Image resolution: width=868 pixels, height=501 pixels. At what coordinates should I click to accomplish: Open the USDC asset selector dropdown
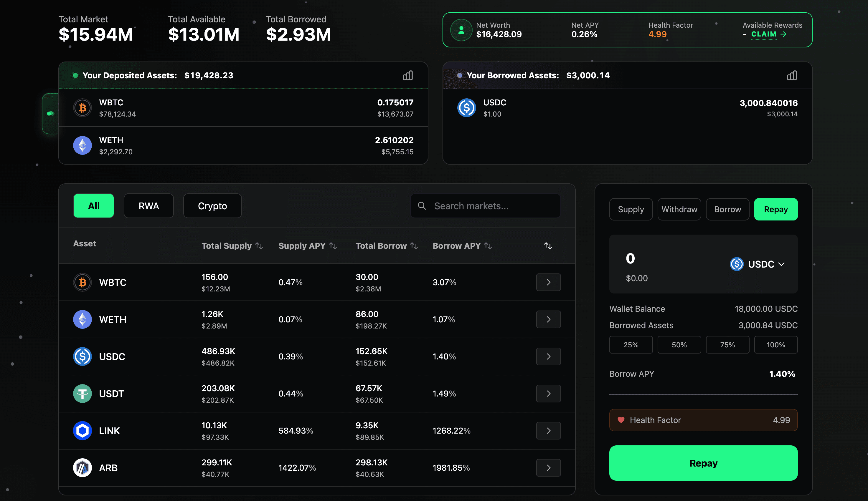pyautogui.click(x=758, y=264)
